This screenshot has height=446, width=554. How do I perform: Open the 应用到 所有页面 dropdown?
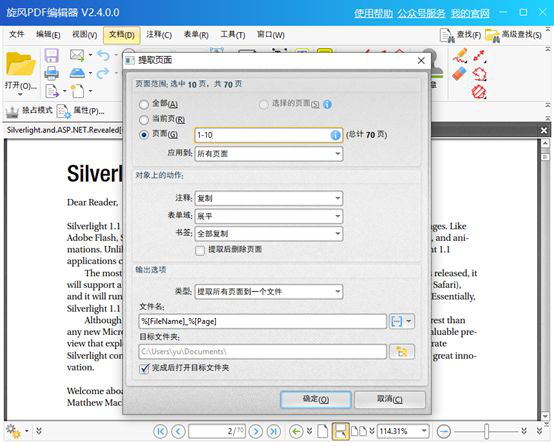269,154
